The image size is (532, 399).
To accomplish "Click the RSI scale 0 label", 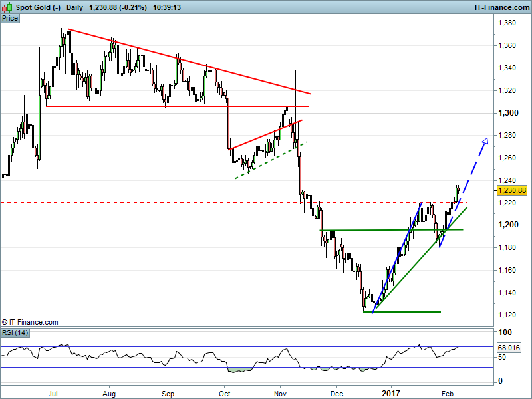I will click(500, 381).
